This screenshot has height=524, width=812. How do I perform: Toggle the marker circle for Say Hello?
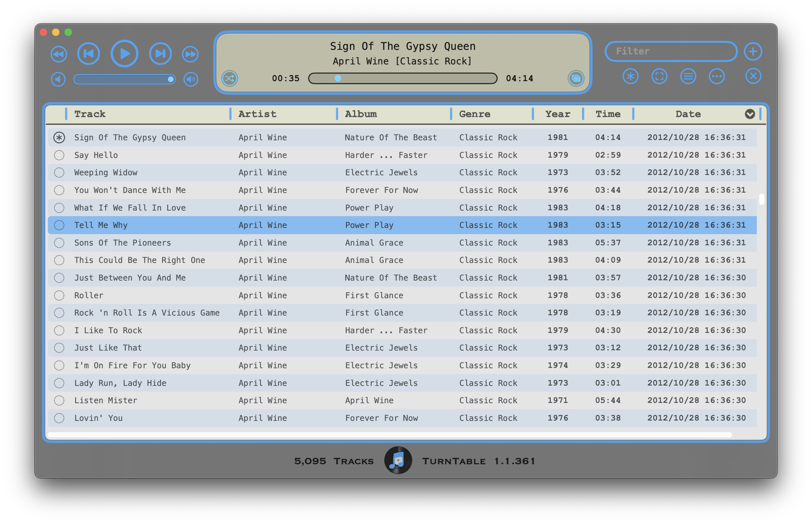59,155
